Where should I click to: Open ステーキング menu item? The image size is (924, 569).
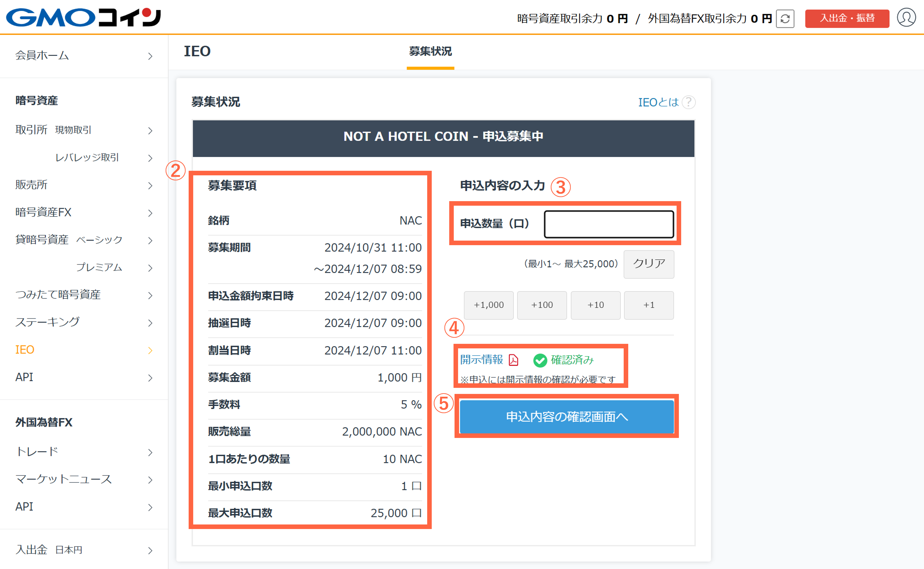[x=84, y=322]
